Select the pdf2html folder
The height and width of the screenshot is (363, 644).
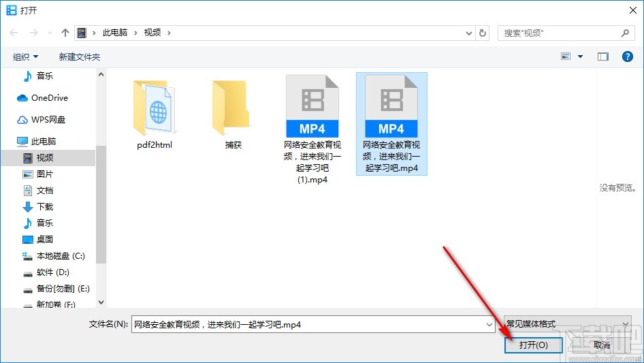tap(155, 114)
